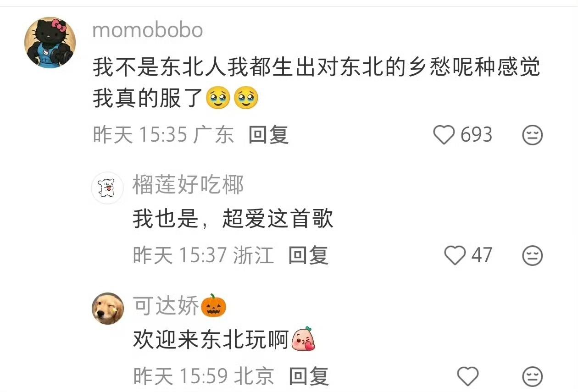Like momobobo's comment with the heart icon
This screenshot has width=578, height=392.
point(444,135)
